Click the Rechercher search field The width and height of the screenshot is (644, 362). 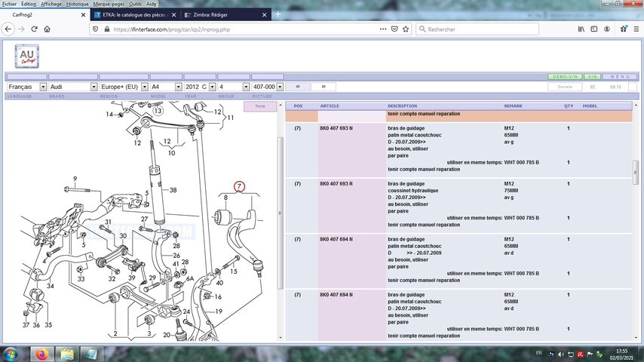[479, 29]
